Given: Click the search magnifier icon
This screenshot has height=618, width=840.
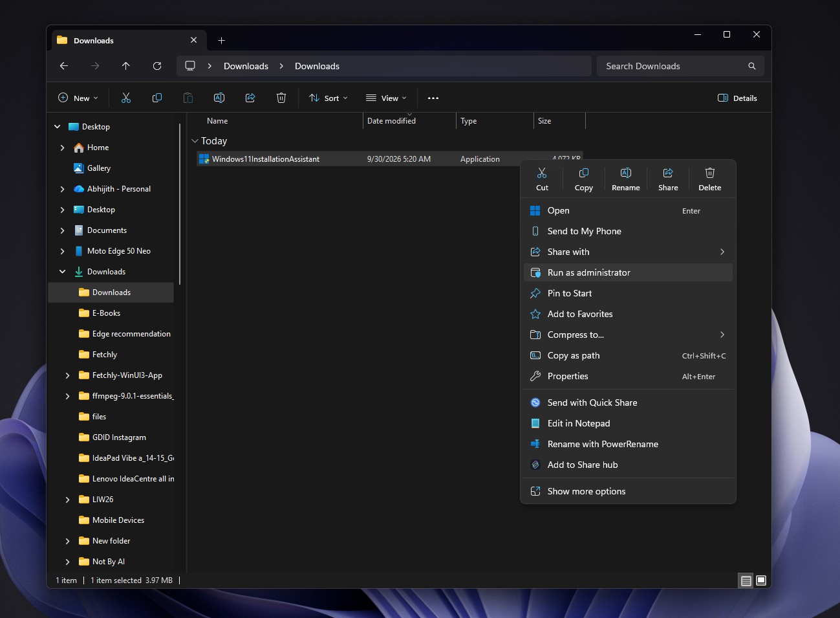Looking at the screenshot, I should pos(752,66).
